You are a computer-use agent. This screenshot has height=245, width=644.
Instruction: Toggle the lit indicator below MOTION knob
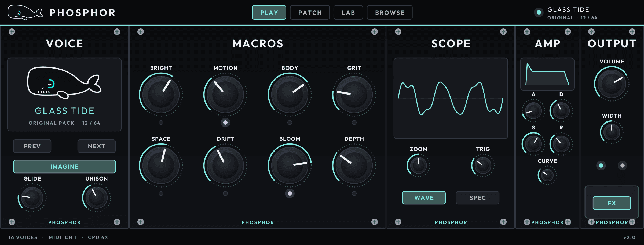tap(225, 122)
